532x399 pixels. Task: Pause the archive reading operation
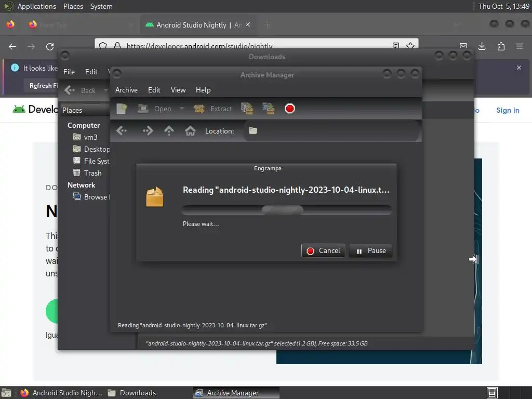(370, 251)
